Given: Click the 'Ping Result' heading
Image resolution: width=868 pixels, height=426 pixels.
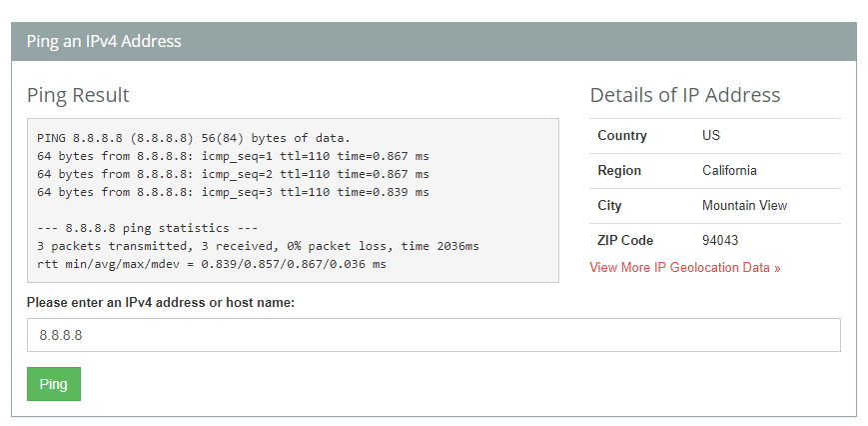Looking at the screenshot, I should point(78,95).
